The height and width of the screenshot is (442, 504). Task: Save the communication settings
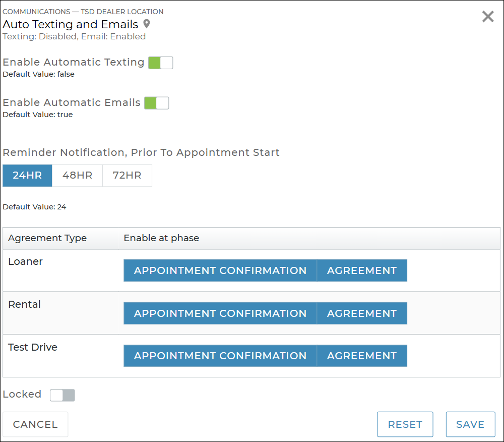click(470, 424)
